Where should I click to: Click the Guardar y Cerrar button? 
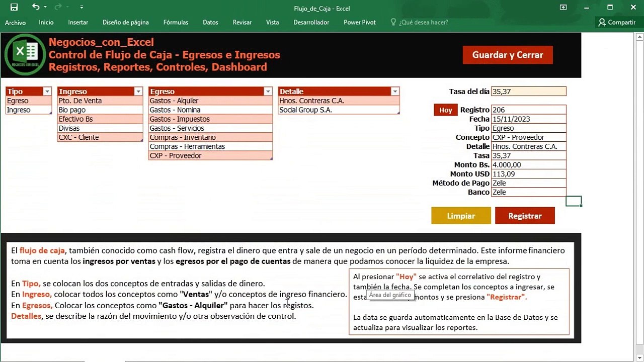508,55
